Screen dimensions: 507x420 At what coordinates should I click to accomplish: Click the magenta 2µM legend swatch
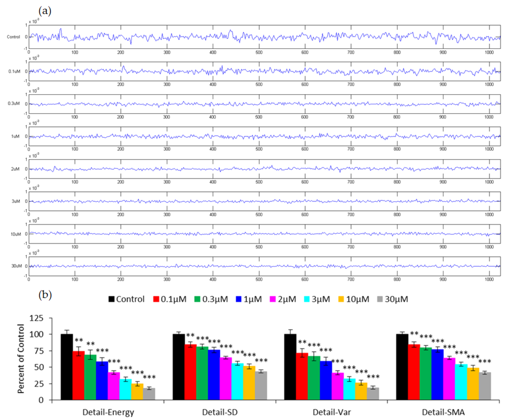click(273, 299)
